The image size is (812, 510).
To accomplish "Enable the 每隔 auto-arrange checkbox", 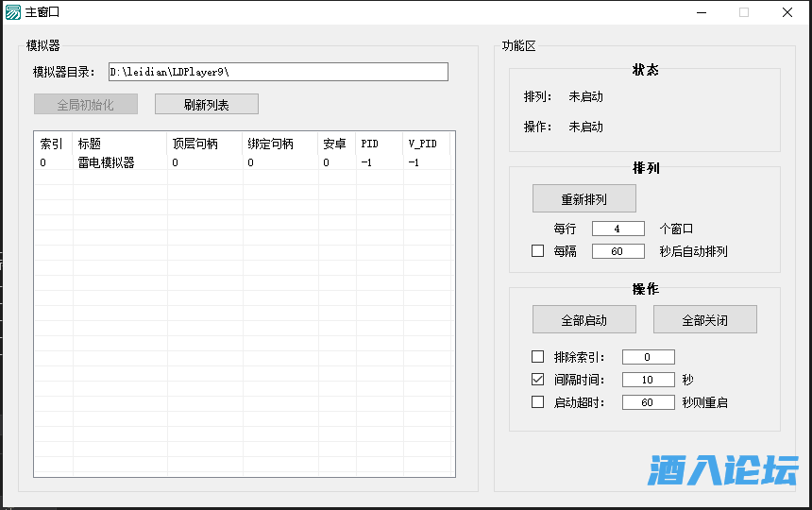I will click(538, 251).
